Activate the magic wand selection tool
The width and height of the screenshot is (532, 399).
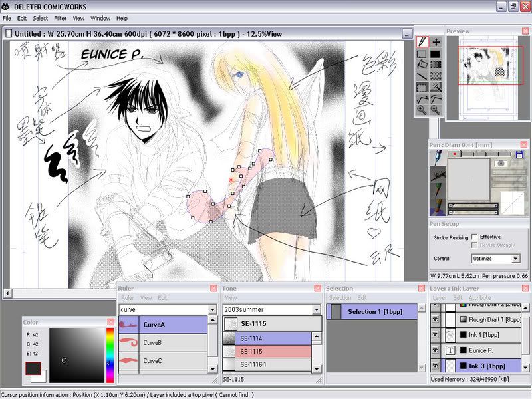point(436,88)
